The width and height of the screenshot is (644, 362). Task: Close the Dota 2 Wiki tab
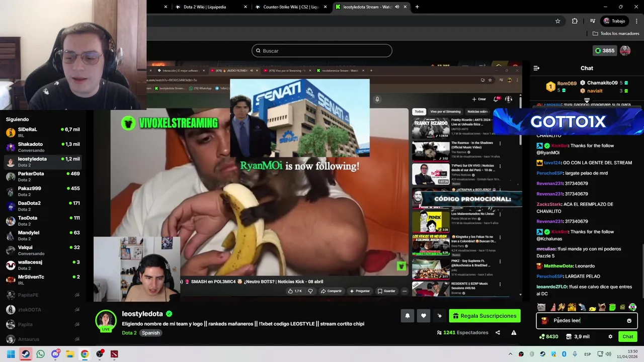[246, 7]
